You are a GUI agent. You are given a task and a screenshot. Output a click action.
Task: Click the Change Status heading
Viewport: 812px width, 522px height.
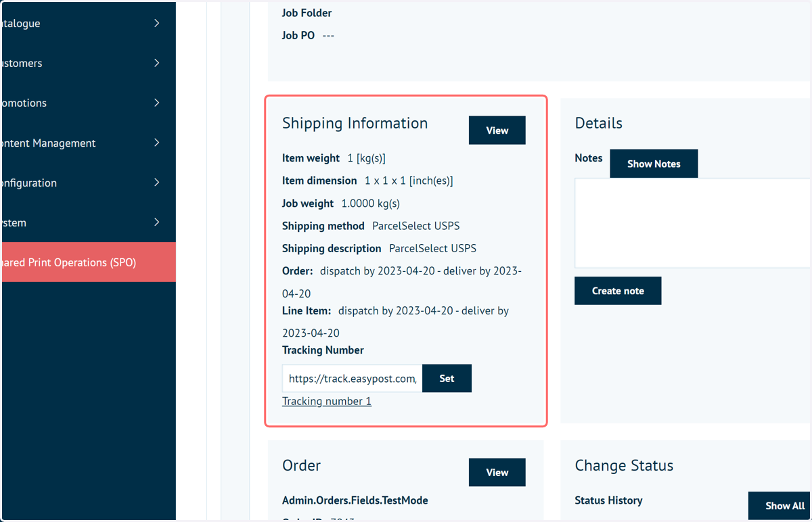point(624,465)
